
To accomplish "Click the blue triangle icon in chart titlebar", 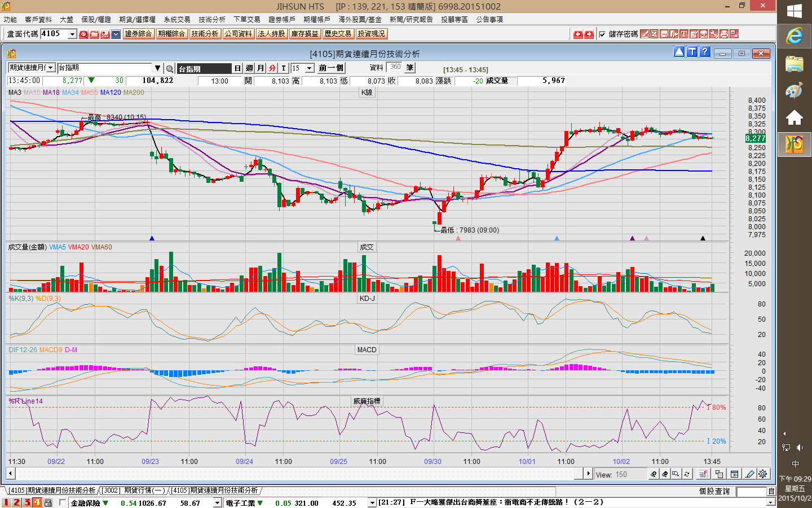I will [679, 52].
